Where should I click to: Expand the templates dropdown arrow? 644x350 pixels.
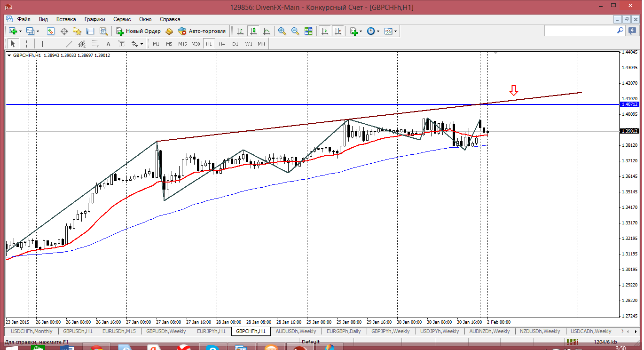click(395, 31)
